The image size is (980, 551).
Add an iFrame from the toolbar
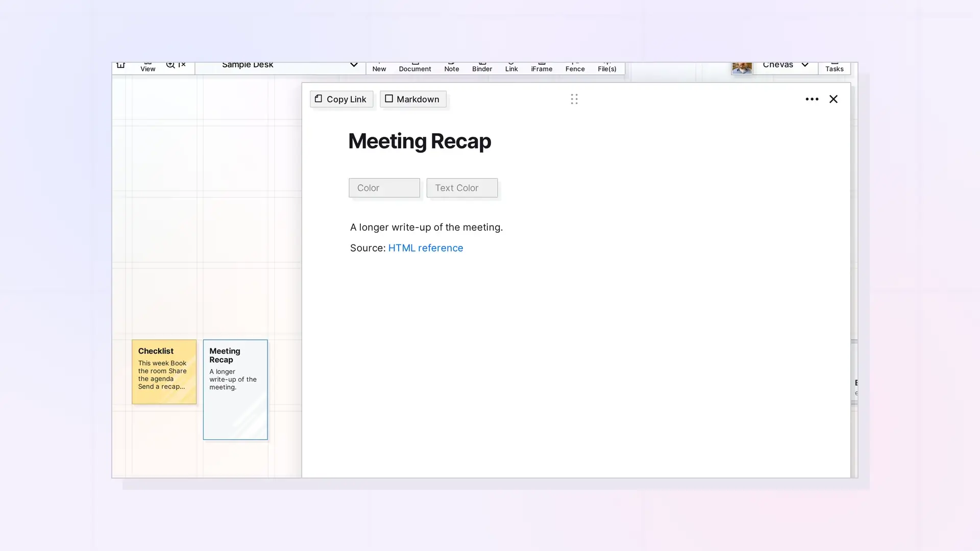coord(542,68)
